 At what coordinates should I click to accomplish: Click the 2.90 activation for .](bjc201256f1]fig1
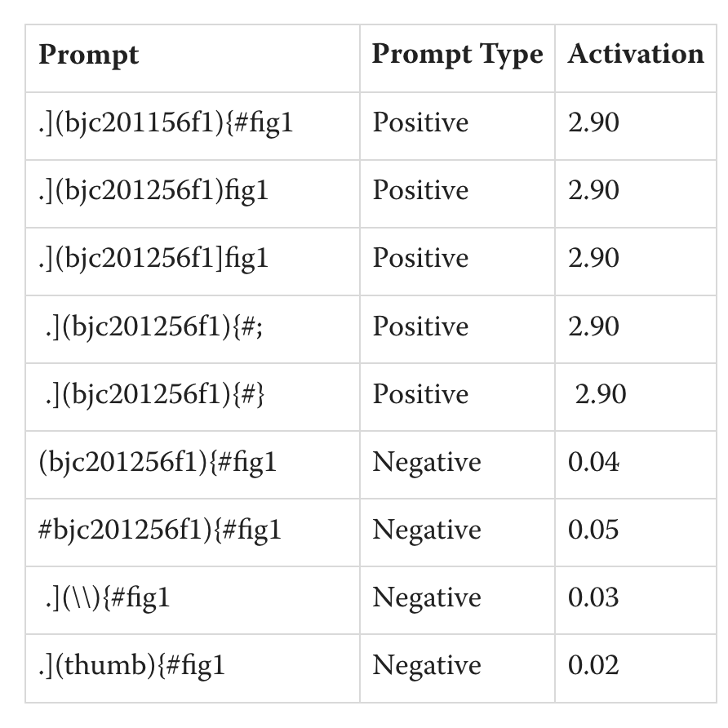(x=593, y=259)
